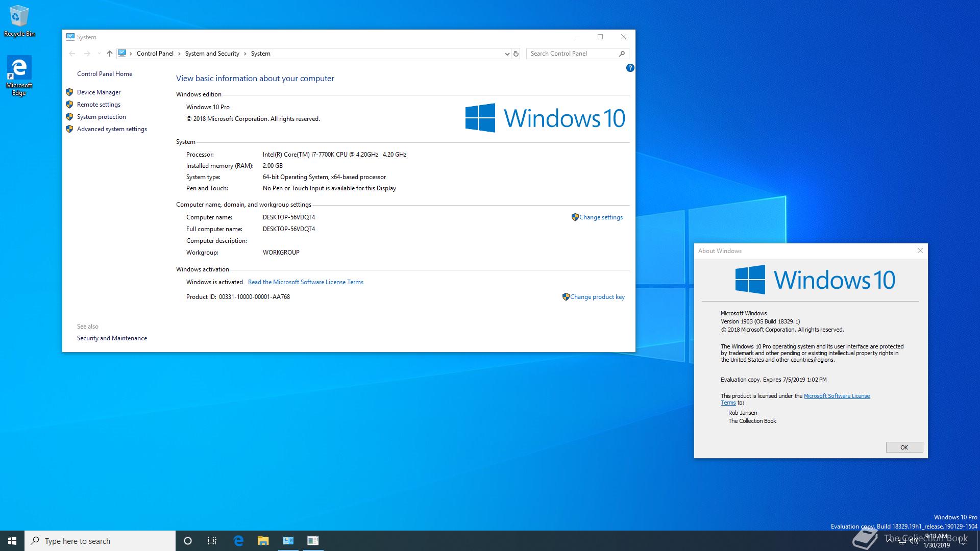Click the computer name DESKTOP-56VDQT4 value

click(289, 217)
